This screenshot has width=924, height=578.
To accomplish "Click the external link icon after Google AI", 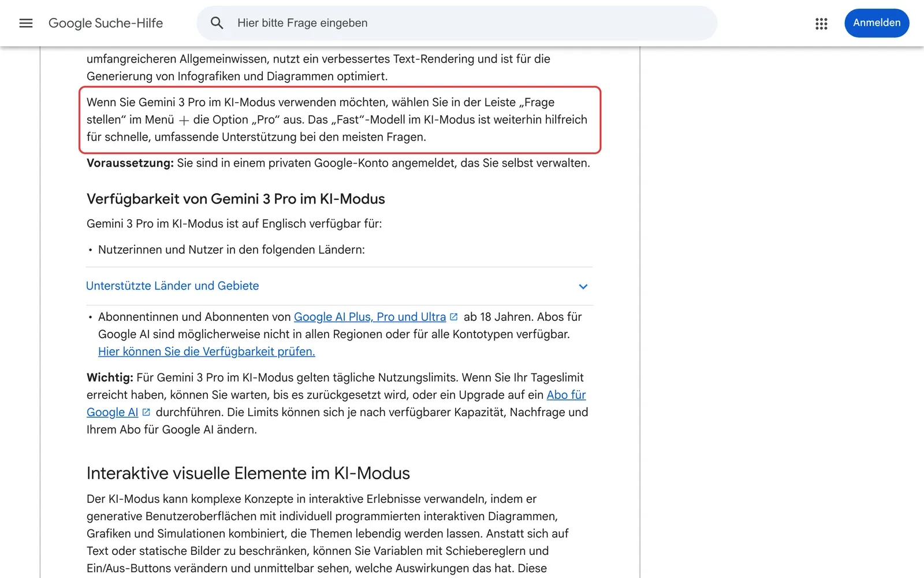I will (x=146, y=412).
